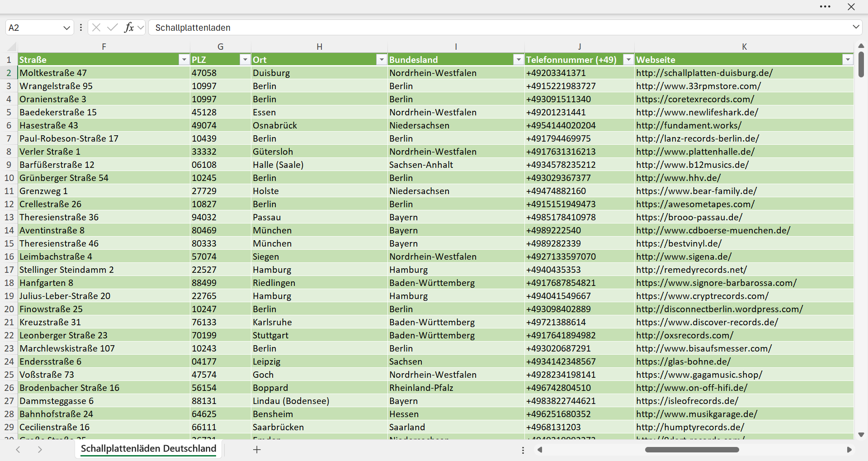Open the Straße column filter dropdown
The height and width of the screenshot is (461, 868).
click(184, 60)
